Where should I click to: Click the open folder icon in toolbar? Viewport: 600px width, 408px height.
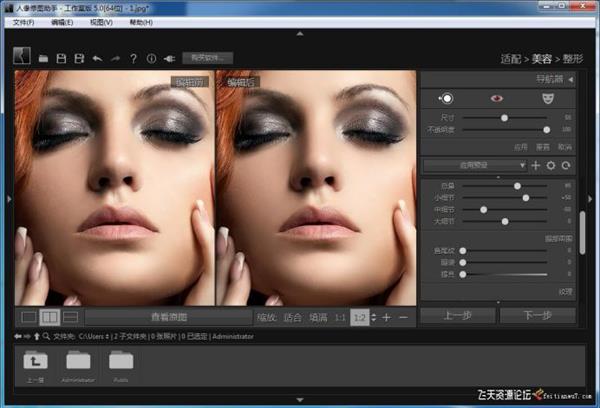(x=43, y=58)
